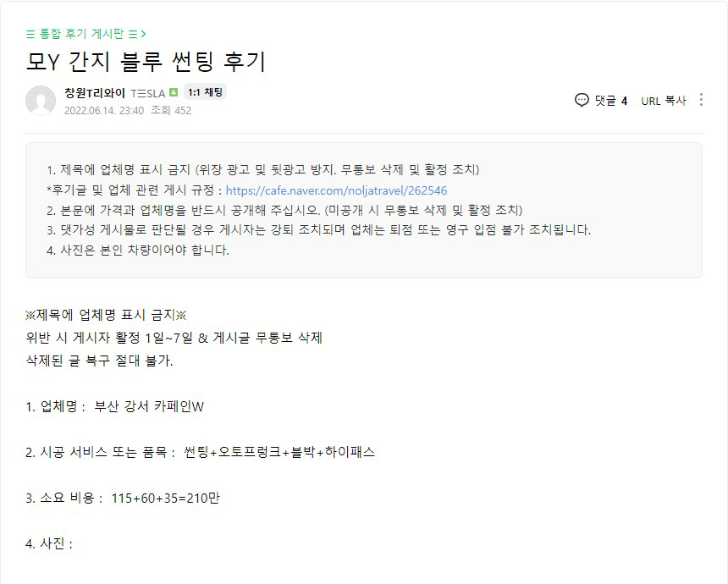Click the author's profile avatar
This screenshot has width=728, height=584.
(41, 101)
